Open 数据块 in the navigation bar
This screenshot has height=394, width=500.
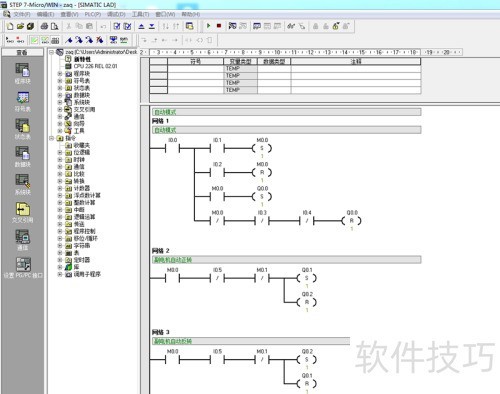pyautogui.click(x=22, y=157)
